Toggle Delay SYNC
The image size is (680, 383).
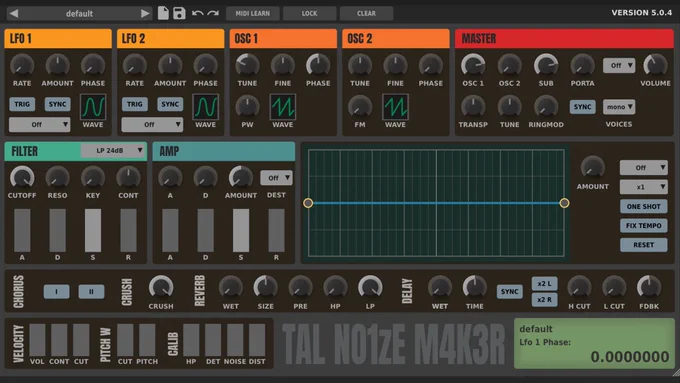point(510,291)
